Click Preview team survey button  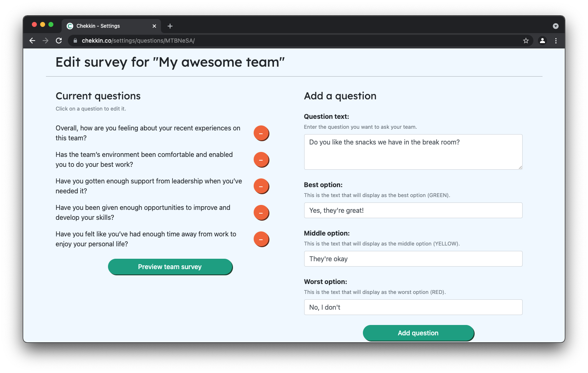point(170,267)
